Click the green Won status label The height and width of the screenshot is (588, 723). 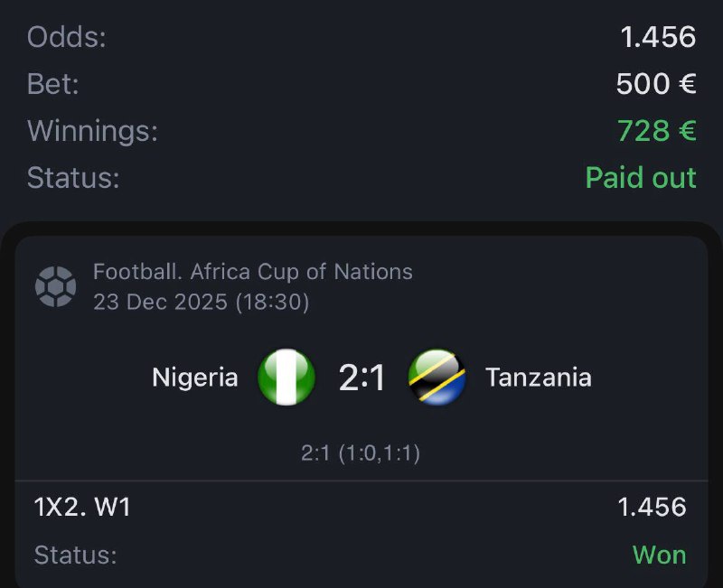click(659, 554)
